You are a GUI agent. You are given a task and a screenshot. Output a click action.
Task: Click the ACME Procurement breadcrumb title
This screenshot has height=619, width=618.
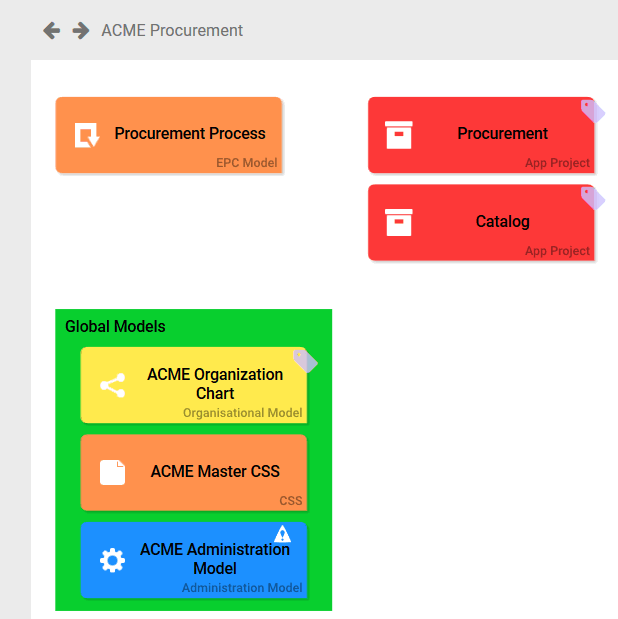[172, 31]
